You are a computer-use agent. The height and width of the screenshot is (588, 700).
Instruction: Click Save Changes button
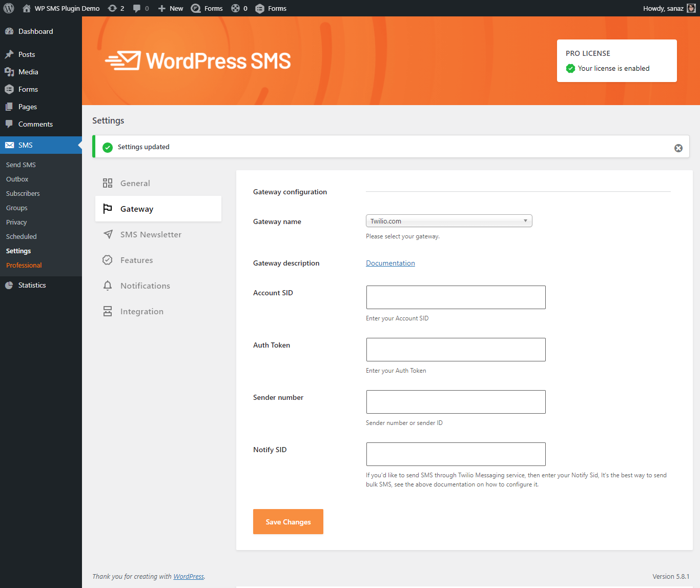click(x=288, y=521)
